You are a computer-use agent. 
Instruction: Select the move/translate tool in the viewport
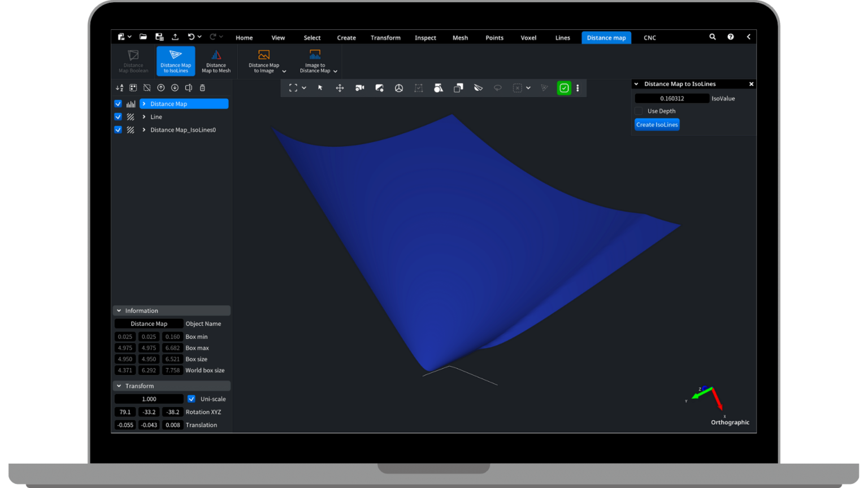(x=340, y=88)
